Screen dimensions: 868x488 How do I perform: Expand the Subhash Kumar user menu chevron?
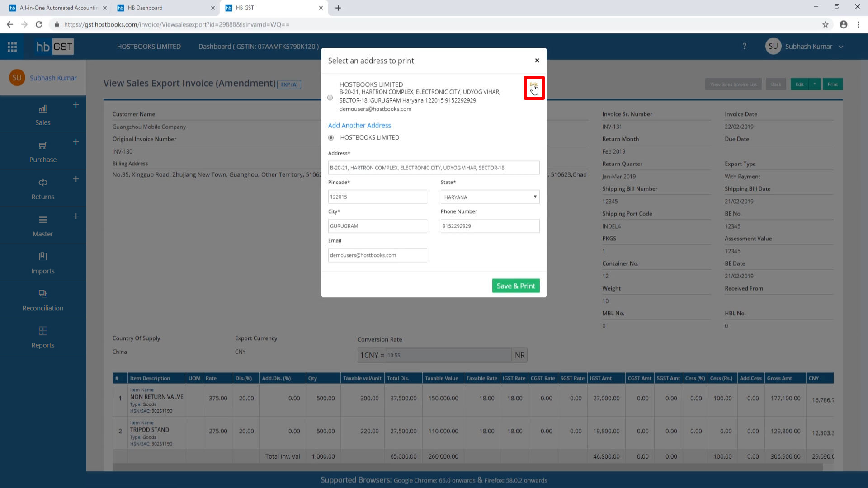click(841, 47)
